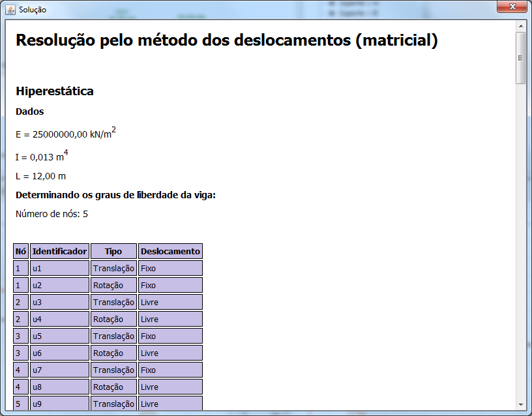Click the Java icon in Solução title bar

pyautogui.click(x=10, y=10)
